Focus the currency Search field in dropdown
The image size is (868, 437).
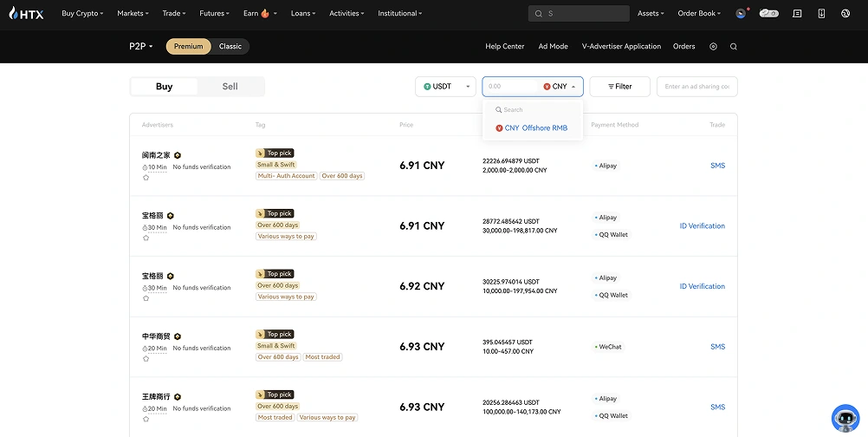tap(532, 109)
